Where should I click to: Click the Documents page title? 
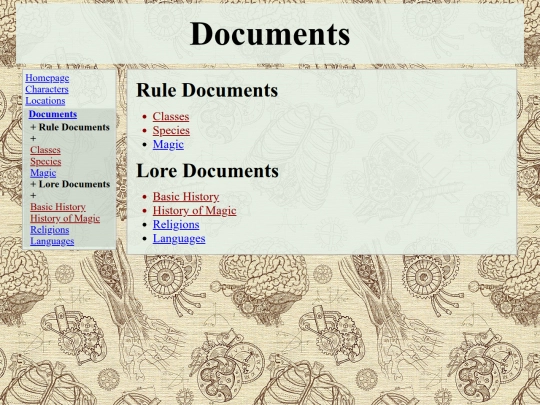[x=270, y=34]
